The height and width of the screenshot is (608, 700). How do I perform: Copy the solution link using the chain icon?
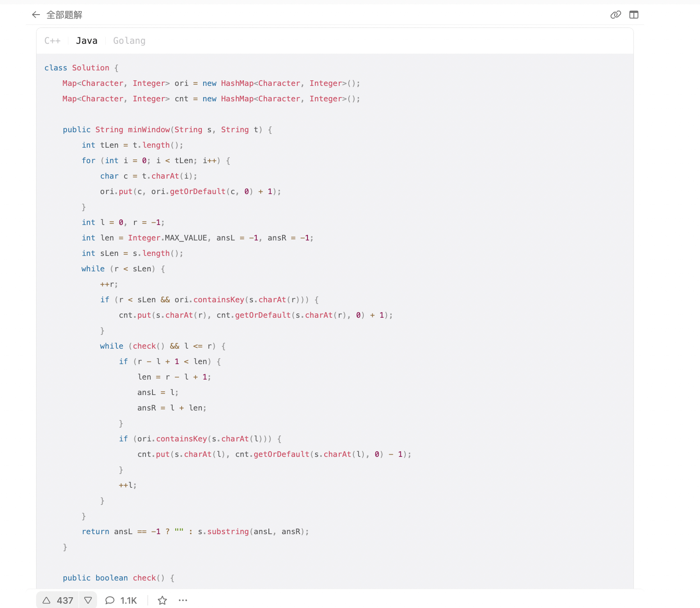click(x=615, y=15)
